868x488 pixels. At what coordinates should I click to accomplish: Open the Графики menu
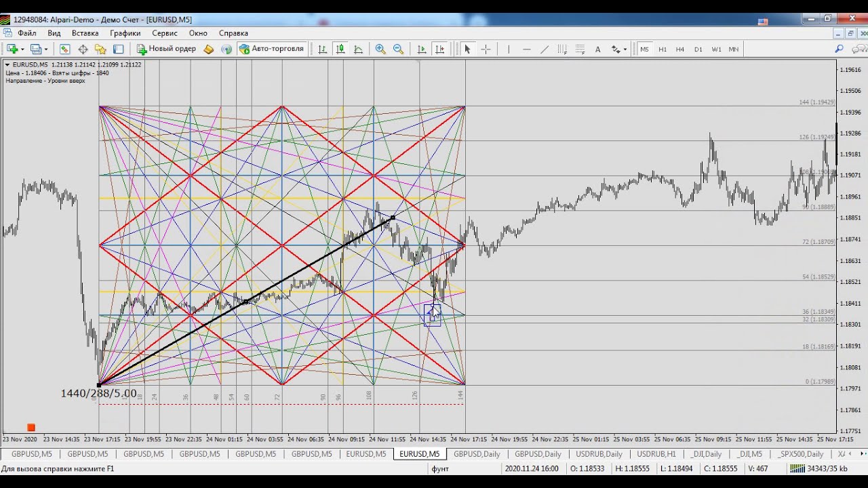pyautogui.click(x=125, y=33)
